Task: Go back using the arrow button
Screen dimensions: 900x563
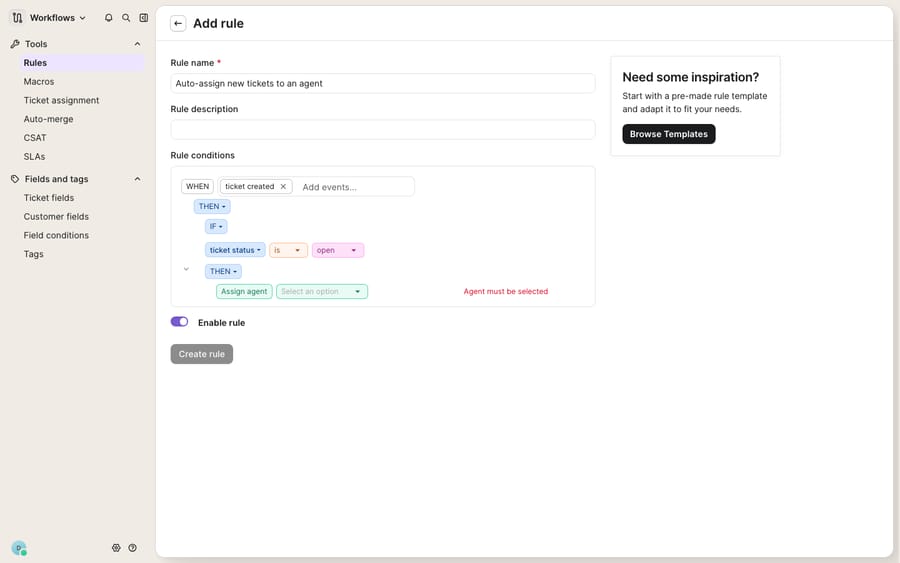Action: [x=178, y=24]
